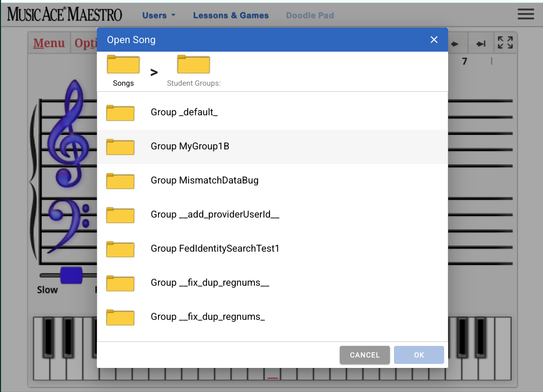Select Group __add_providerUserId__ text
The image size is (543, 392).
(x=215, y=215)
